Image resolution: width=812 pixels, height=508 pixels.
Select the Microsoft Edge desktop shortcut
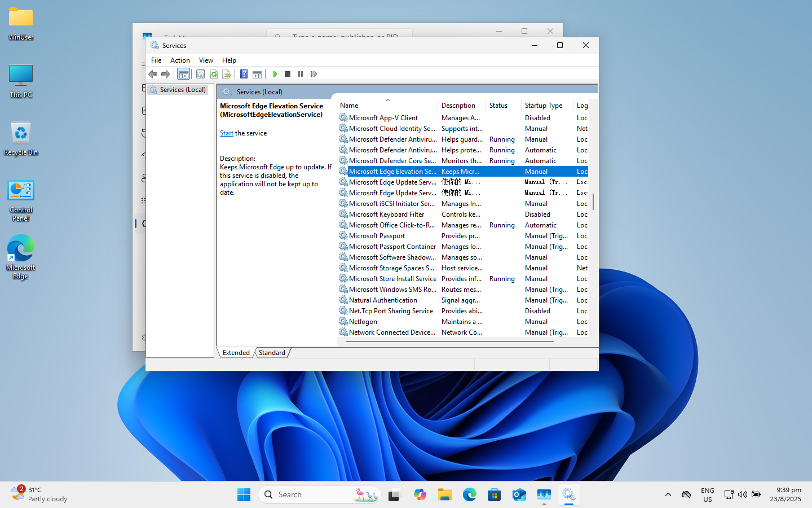pos(21,257)
